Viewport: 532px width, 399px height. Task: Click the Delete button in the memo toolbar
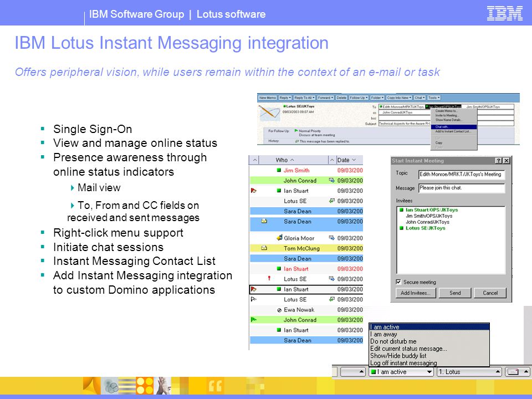[341, 98]
